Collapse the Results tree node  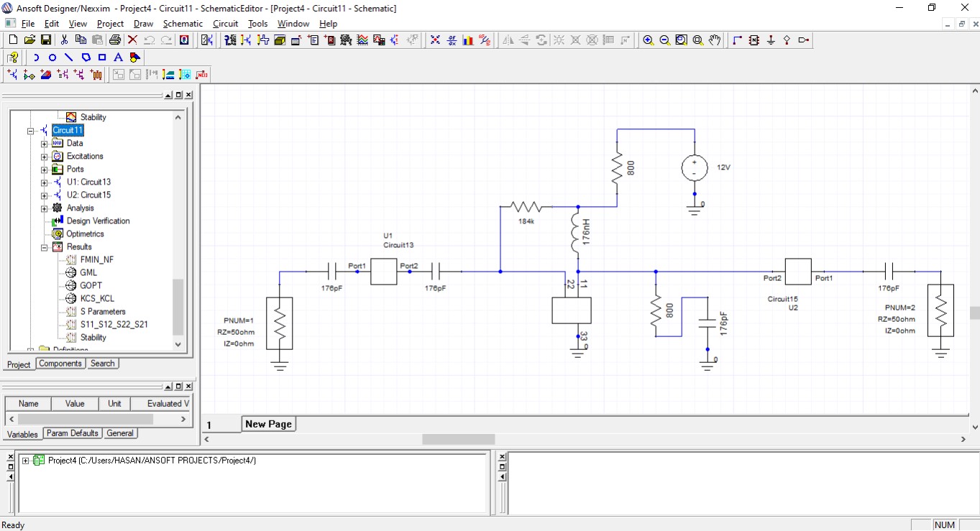point(44,247)
